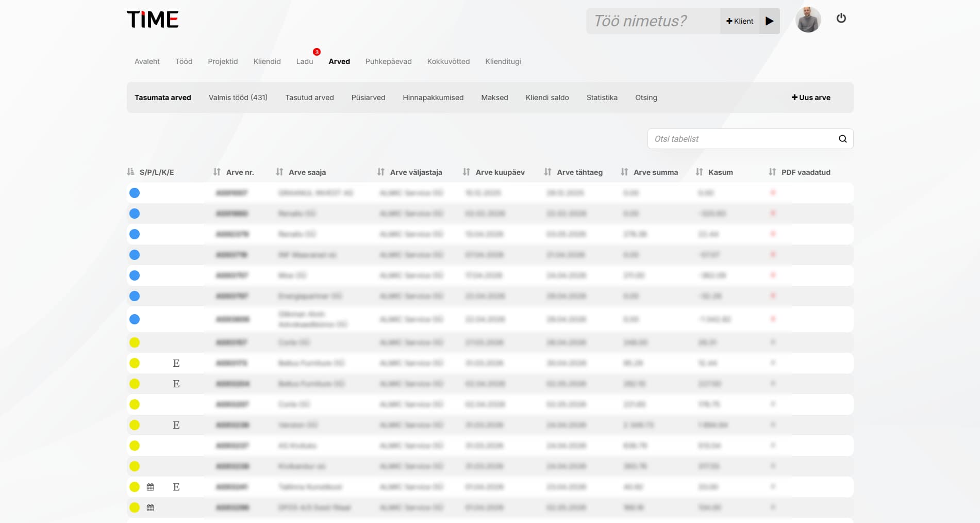
Task: Switch to the Püsiarved tab
Action: (368, 97)
